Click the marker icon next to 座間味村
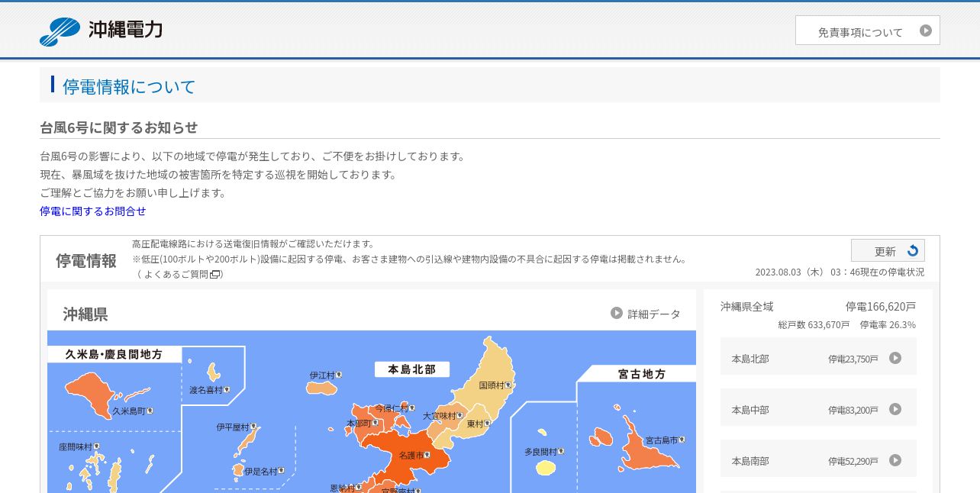The width and height of the screenshot is (980, 493). 97,446
